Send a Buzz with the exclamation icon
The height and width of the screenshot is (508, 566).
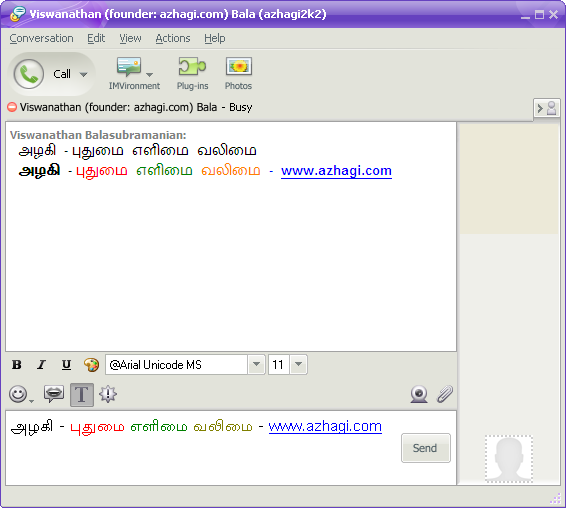pyautogui.click(x=108, y=394)
